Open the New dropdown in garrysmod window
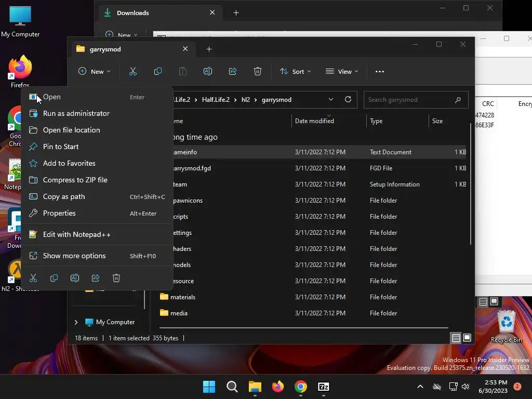Screen dimensions: 532x399 (95, 72)
